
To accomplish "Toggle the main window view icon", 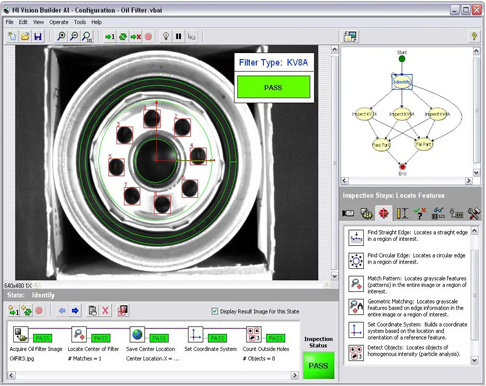I will point(350,36).
